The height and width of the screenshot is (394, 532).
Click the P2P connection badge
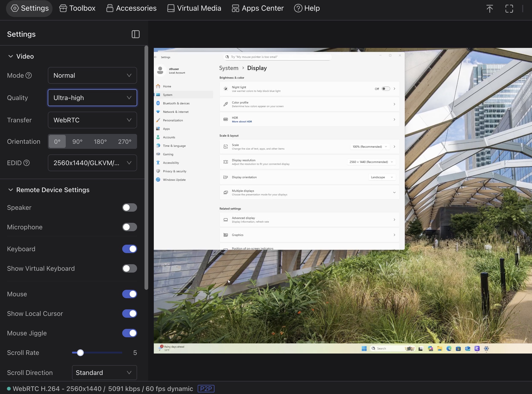point(206,388)
